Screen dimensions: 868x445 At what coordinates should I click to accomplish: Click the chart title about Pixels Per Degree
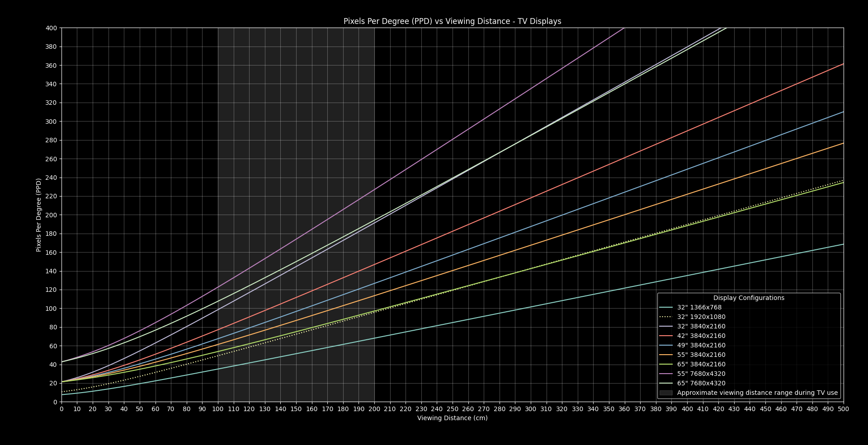tap(452, 21)
